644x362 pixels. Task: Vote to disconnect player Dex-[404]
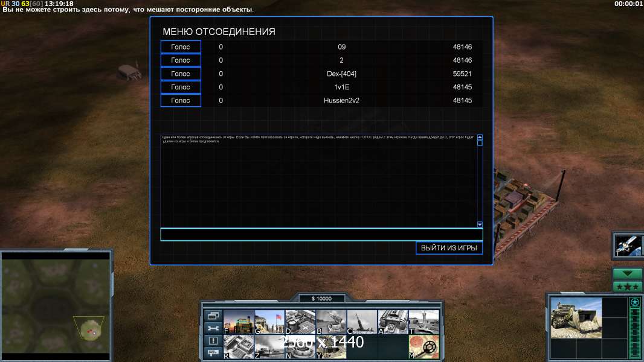point(181,74)
